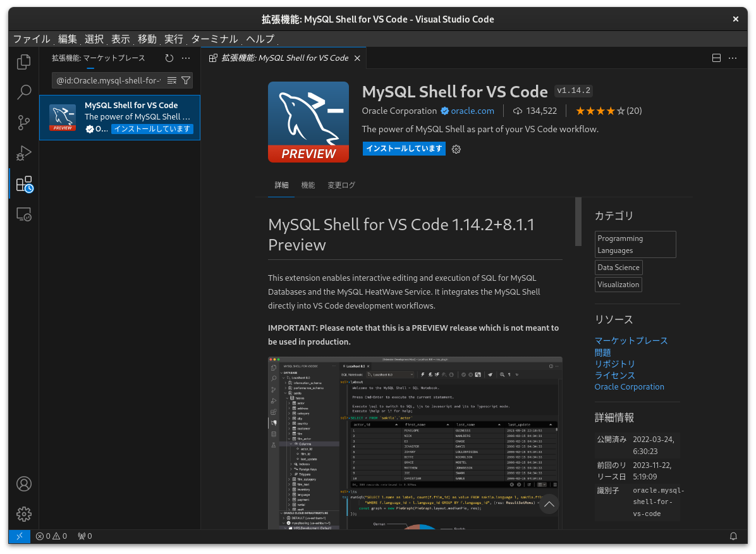Open the Run and Debug view
The height and width of the screenshot is (554, 756).
(x=23, y=153)
